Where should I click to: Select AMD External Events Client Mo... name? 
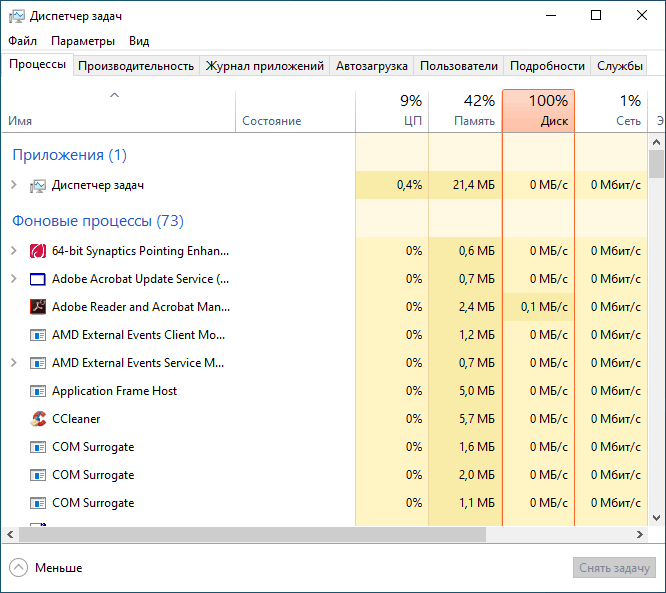(x=138, y=335)
